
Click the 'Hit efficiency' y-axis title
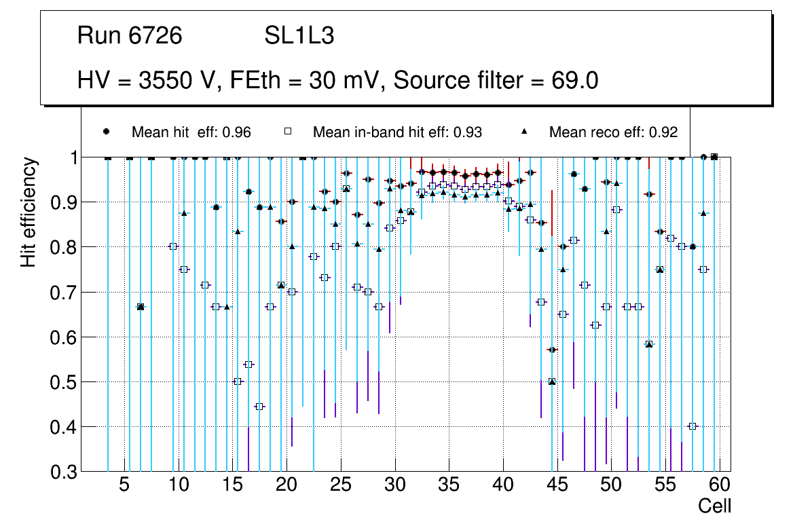pyautogui.click(x=29, y=212)
